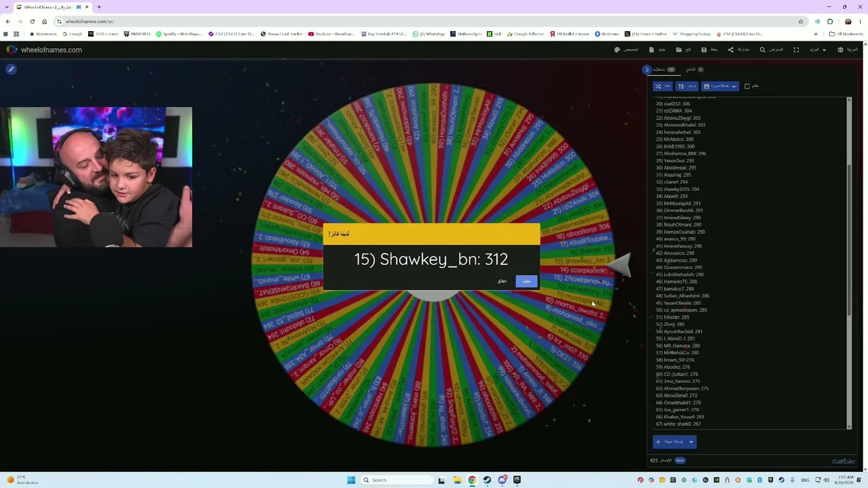The width and height of the screenshot is (868, 488).
Task: Close the Wheel of Names tab
Action: (x=87, y=7)
